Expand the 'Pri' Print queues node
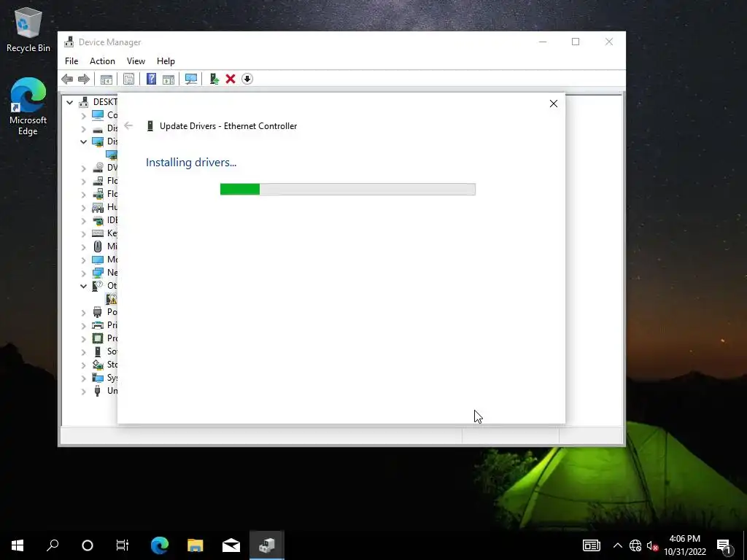 tap(83, 325)
